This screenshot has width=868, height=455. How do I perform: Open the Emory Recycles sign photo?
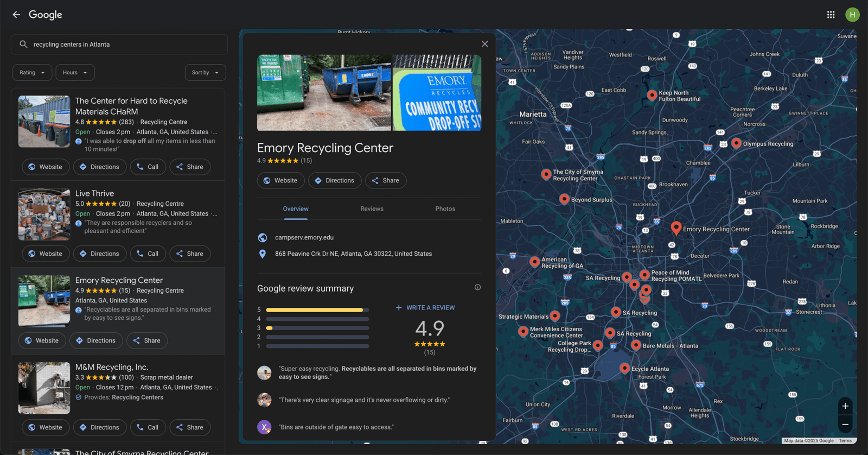(x=437, y=92)
